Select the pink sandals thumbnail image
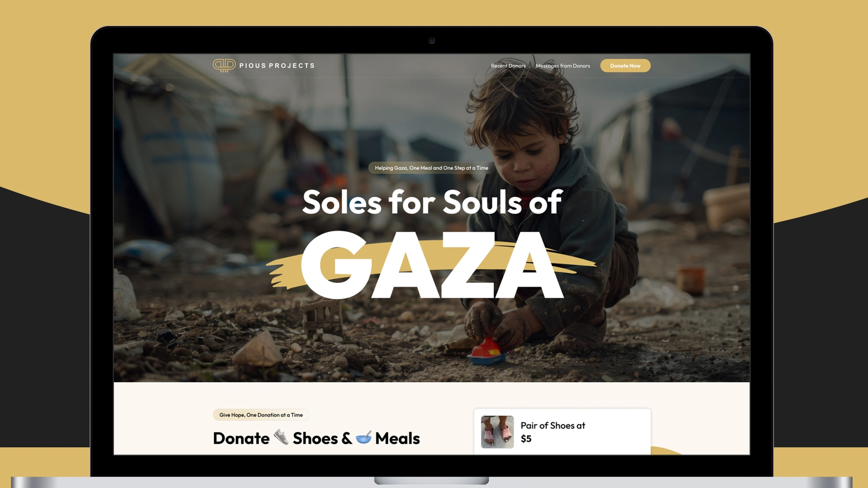The height and width of the screenshot is (488, 868). pyautogui.click(x=497, y=432)
